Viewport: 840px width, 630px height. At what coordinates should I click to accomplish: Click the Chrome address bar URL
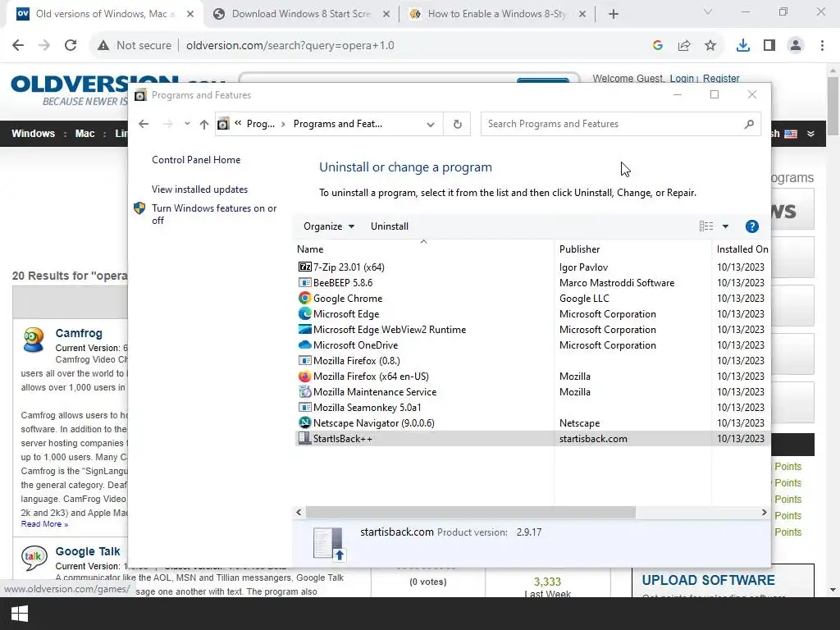(x=290, y=45)
